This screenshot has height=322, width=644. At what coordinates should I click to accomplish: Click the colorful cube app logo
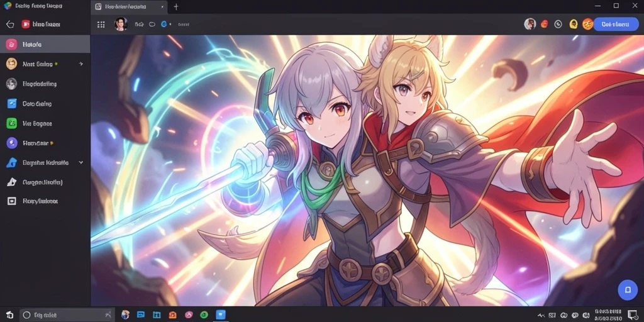pyautogui.click(x=8, y=6)
